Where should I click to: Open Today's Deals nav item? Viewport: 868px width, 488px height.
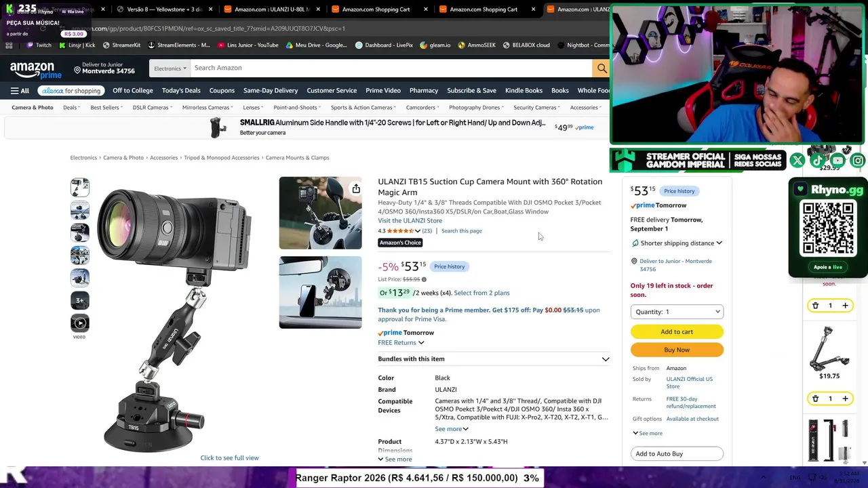(181, 91)
